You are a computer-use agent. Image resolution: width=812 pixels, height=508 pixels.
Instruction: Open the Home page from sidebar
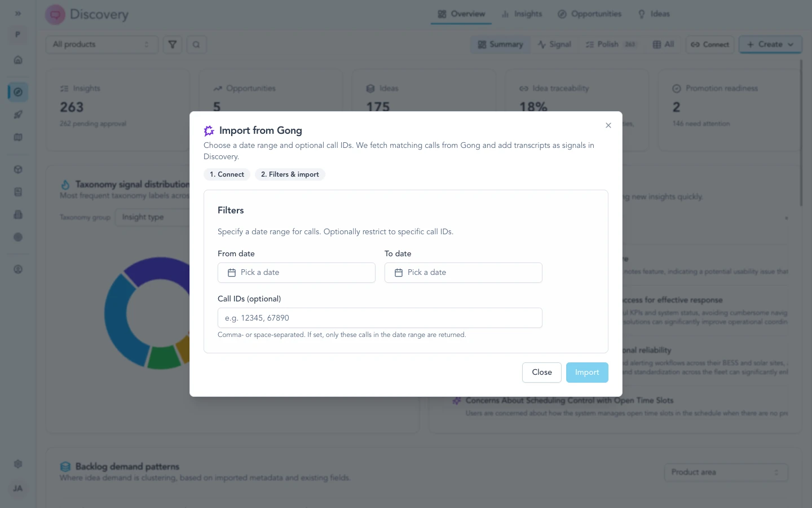18,60
